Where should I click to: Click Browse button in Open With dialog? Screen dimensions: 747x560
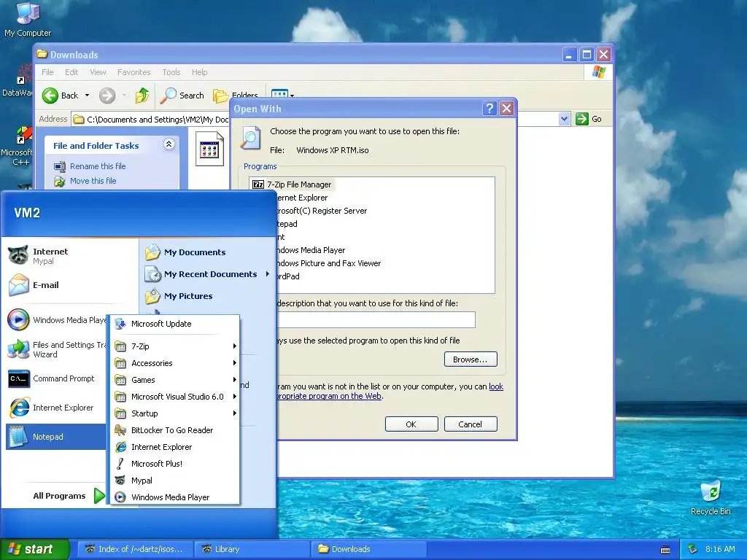coord(471,359)
